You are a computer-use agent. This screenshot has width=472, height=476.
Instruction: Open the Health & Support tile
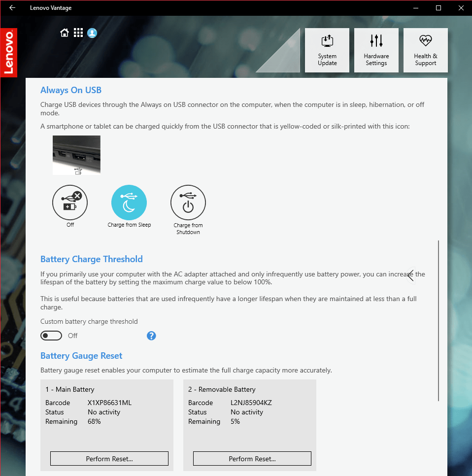pyautogui.click(x=426, y=50)
